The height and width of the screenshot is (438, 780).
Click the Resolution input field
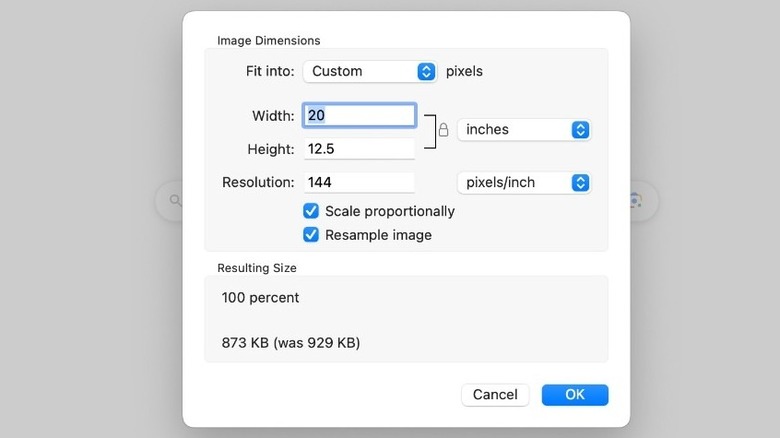[359, 182]
